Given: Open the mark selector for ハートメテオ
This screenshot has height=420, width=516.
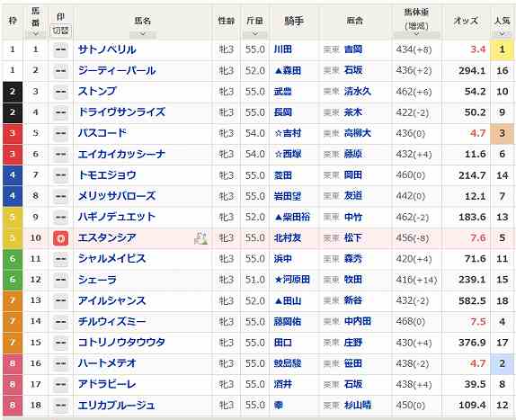Looking at the screenshot, I should (x=60, y=363).
